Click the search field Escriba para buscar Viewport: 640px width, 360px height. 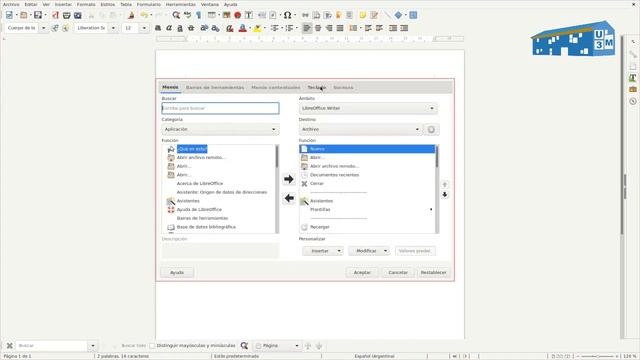pos(220,108)
